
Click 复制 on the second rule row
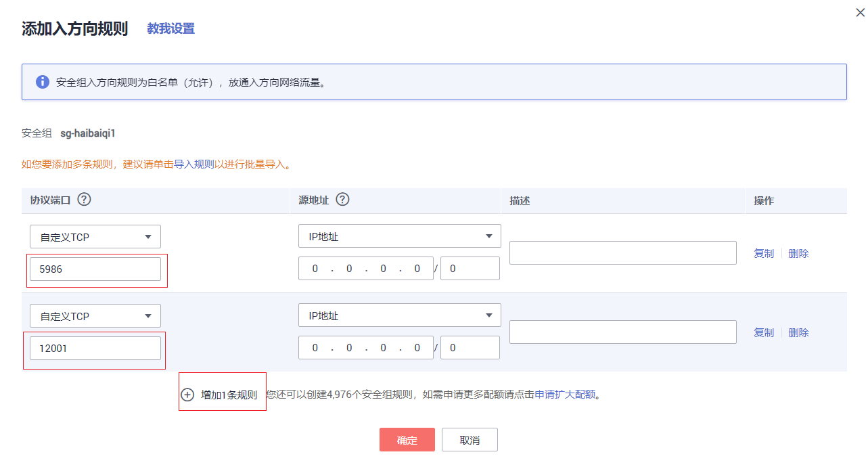point(763,332)
